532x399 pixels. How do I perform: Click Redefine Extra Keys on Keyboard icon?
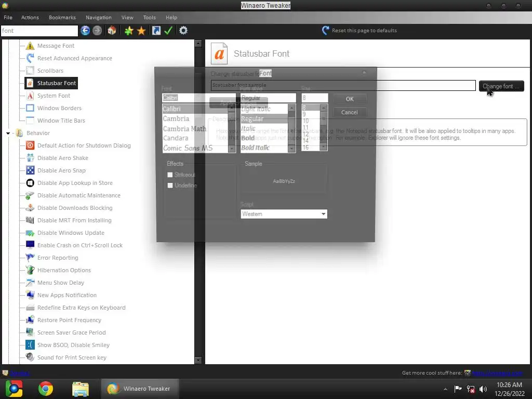[30, 308]
